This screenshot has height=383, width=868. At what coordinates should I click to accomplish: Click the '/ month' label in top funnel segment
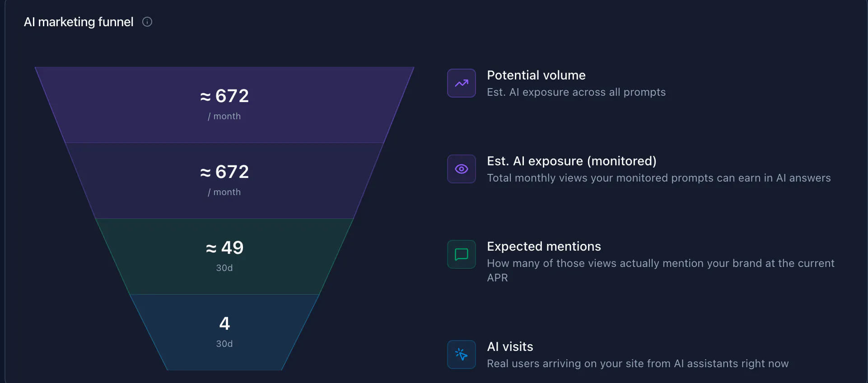pyautogui.click(x=224, y=116)
